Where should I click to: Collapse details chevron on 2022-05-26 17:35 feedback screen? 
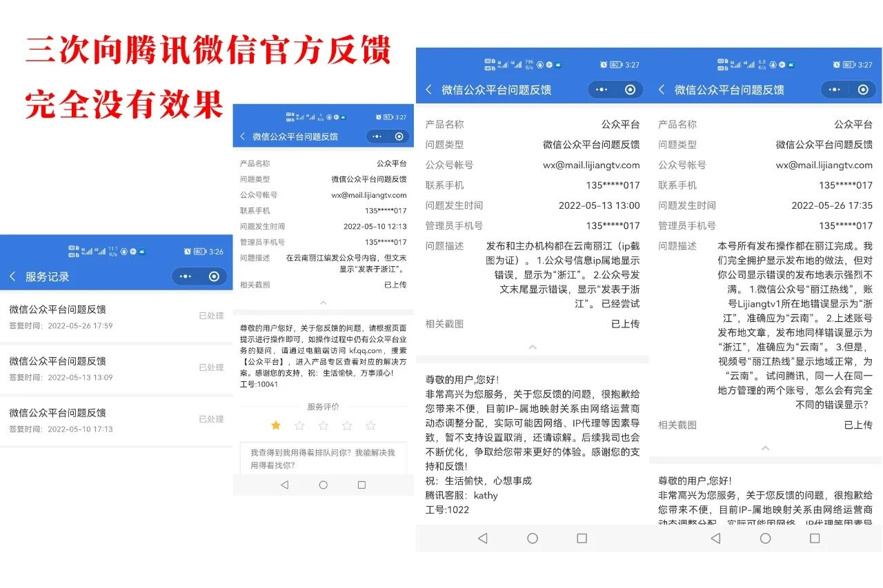click(x=765, y=448)
